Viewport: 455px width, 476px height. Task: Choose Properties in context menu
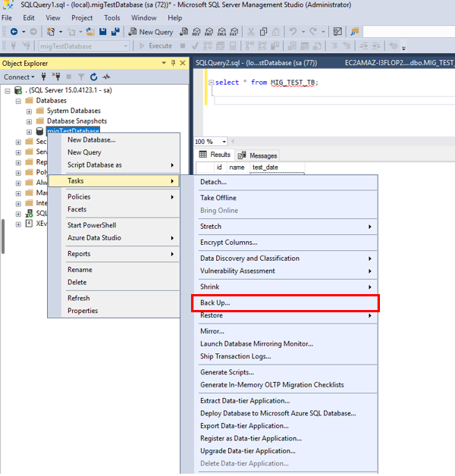coord(114,311)
